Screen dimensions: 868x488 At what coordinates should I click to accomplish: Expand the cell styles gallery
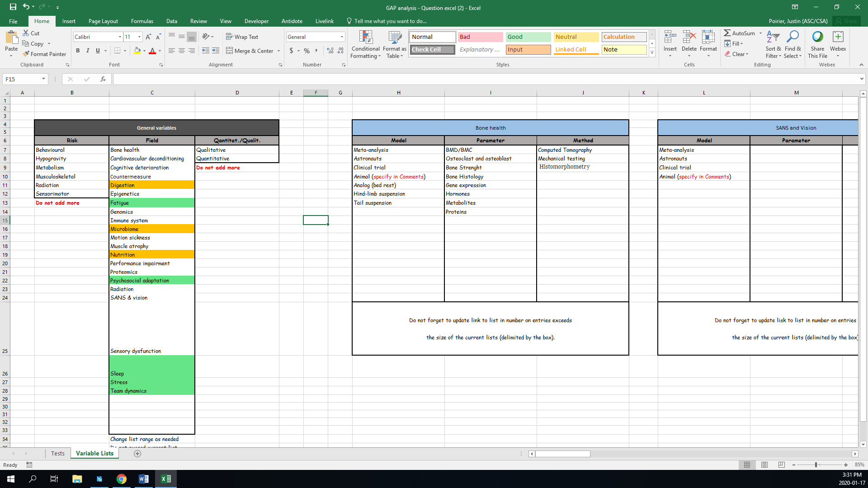tap(652, 53)
